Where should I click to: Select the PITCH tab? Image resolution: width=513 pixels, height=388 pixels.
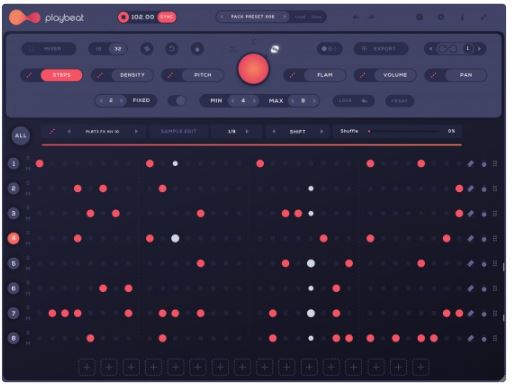pyautogui.click(x=203, y=75)
